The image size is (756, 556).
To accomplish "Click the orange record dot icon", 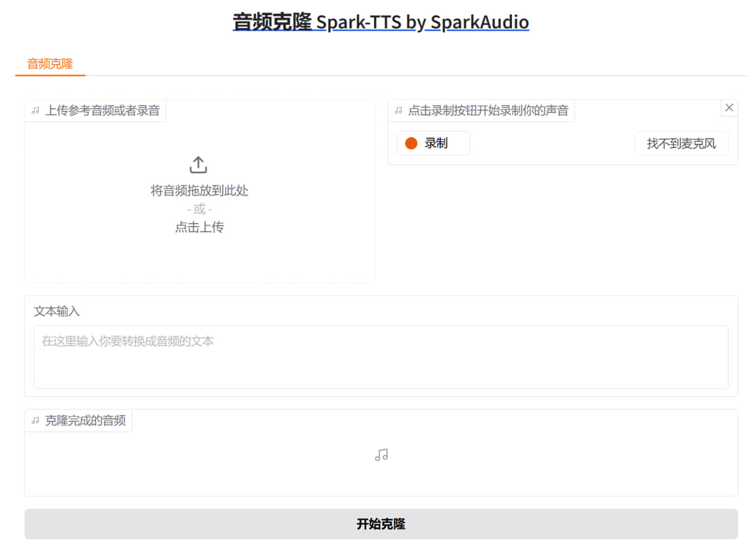I will [x=411, y=143].
